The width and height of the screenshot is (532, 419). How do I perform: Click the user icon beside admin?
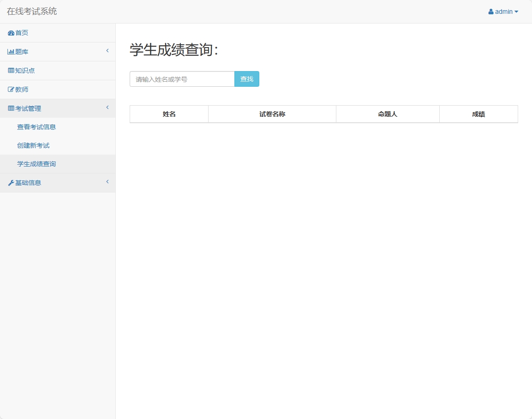490,12
